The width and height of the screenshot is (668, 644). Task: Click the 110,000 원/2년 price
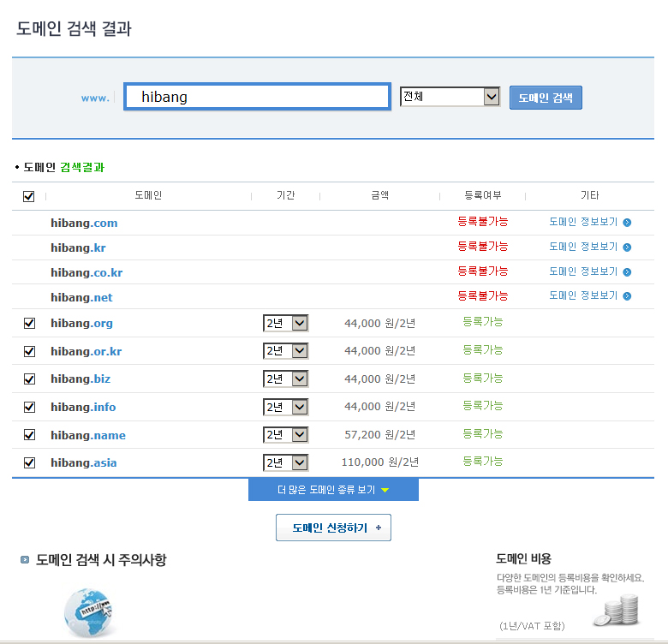click(380, 462)
